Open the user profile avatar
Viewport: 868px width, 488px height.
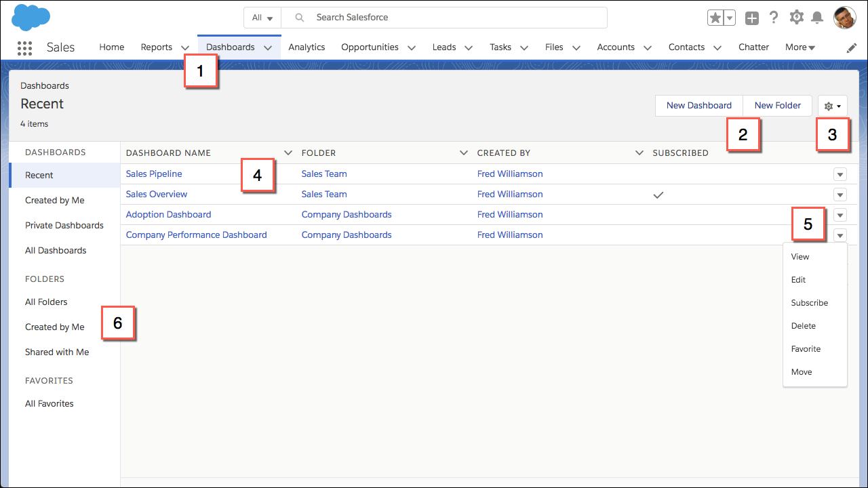coord(845,18)
